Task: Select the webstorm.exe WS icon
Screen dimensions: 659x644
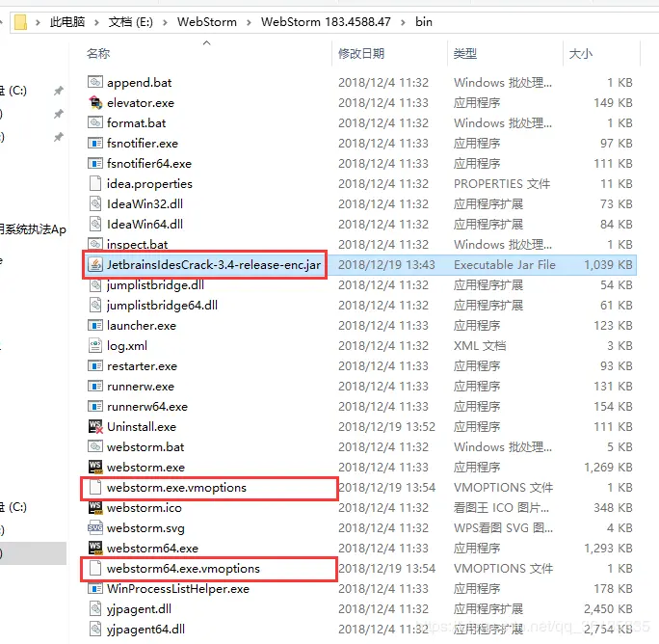Action: pyautogui.click(x=95, y=467)
